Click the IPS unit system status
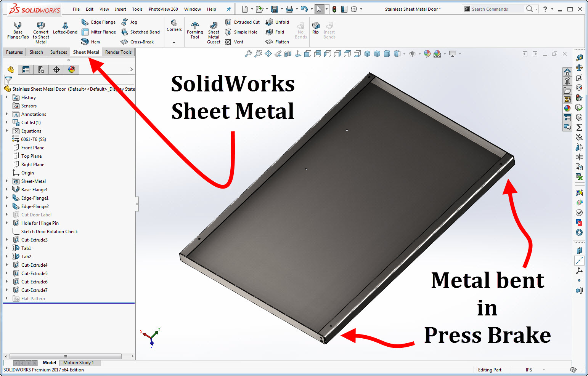588x376 pixels. (x=529, y=370)
